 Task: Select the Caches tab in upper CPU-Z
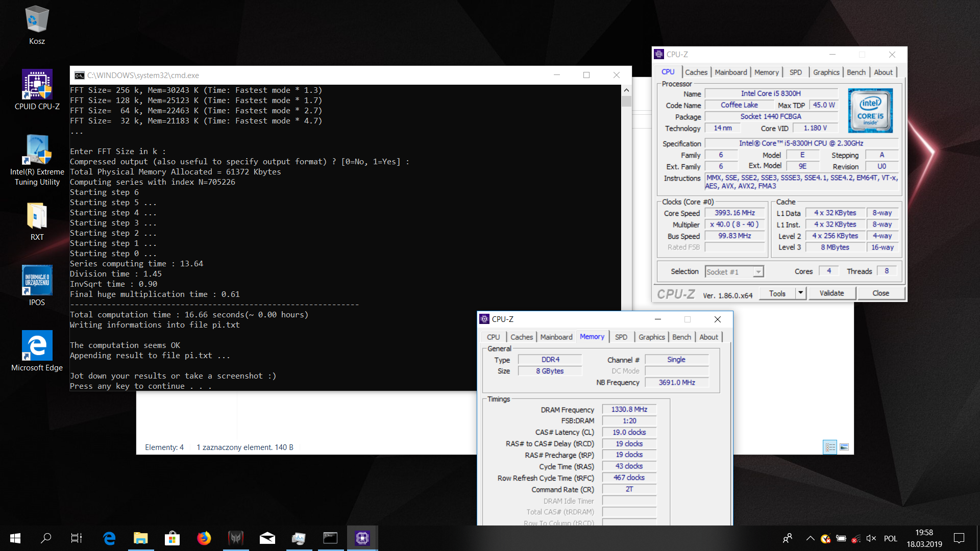click(x=696, y=72)
